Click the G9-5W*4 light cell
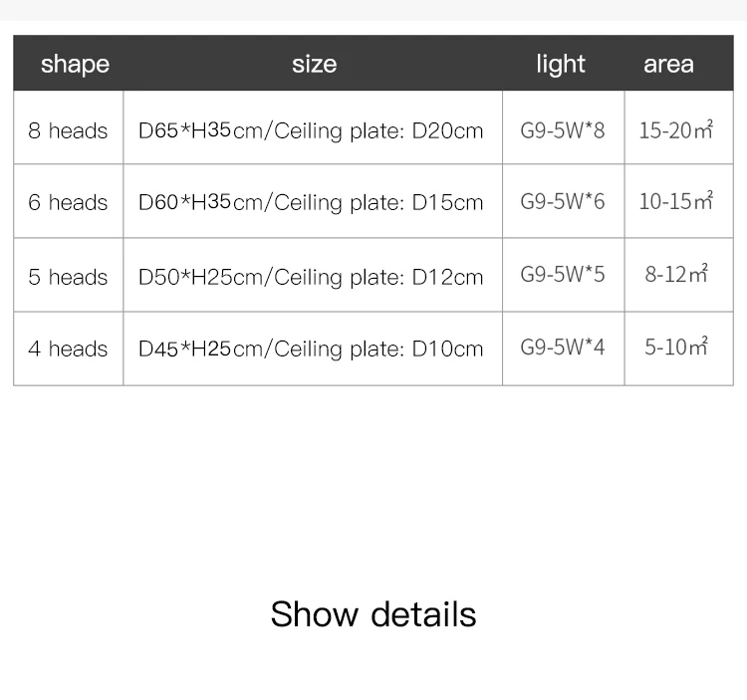 563,347
